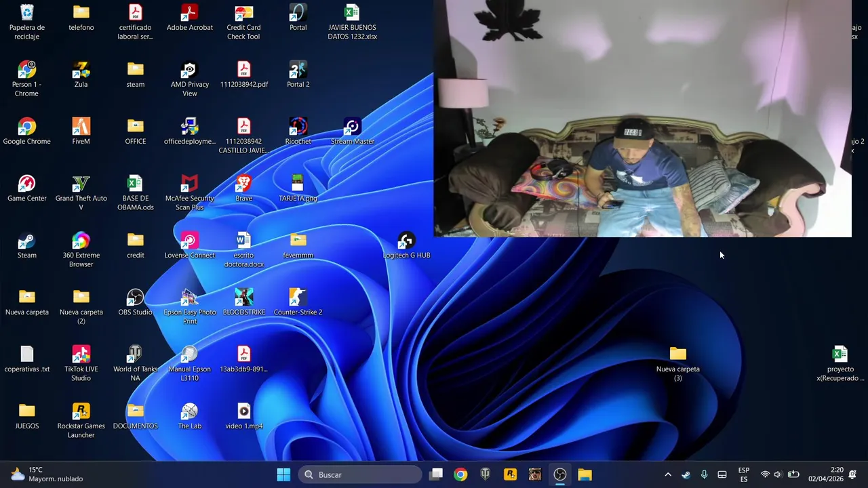
Task: Select the TikTok LIVE Studio shortcut
Action: click(81, 363)
